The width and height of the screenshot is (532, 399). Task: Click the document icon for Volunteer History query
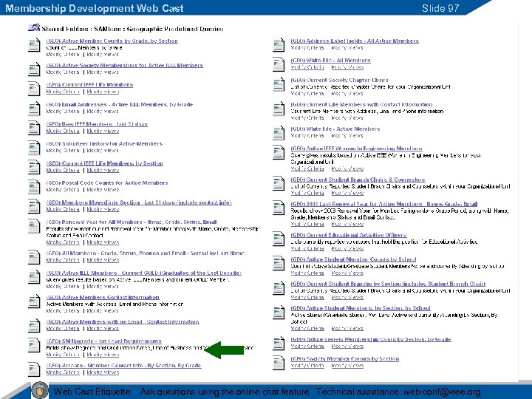[x=34, y=148]
